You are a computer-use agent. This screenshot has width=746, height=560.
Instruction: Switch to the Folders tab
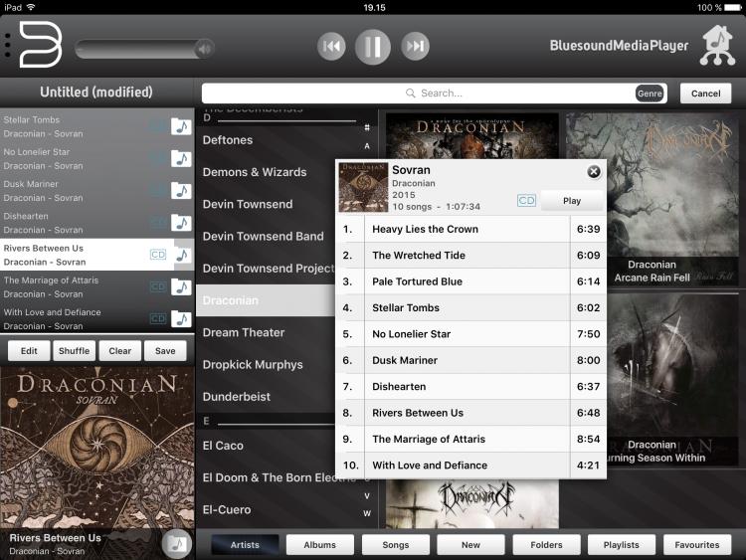click(x=546, y=545)
